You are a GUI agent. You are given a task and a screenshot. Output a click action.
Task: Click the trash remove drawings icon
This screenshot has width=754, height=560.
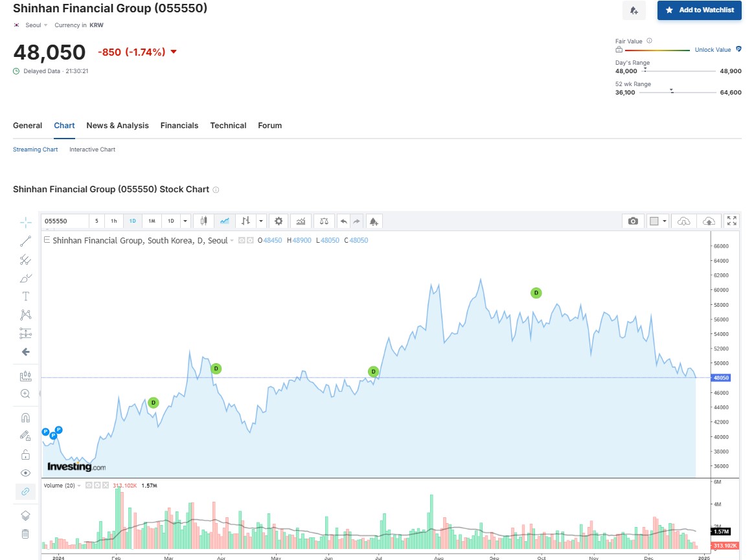25,534
